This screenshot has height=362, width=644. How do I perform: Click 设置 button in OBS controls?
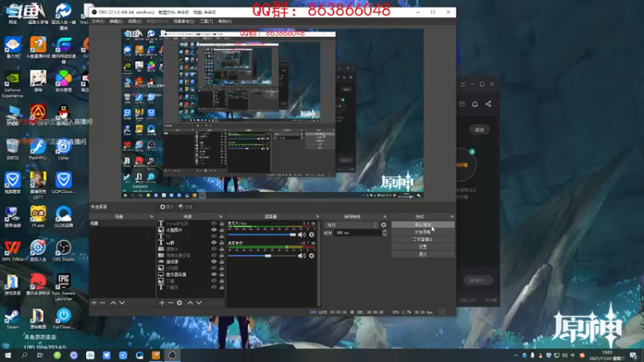coord(423,247)
